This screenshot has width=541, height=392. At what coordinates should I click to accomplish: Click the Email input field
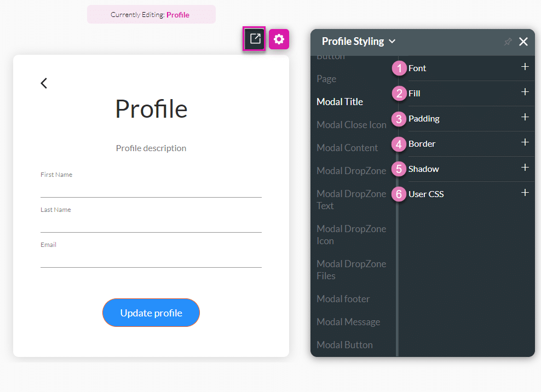coord(151,259)
